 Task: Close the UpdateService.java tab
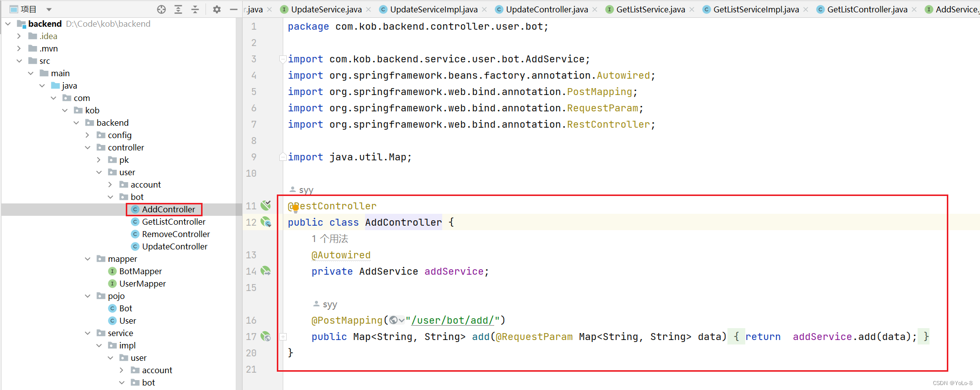(x=368, y=9)
